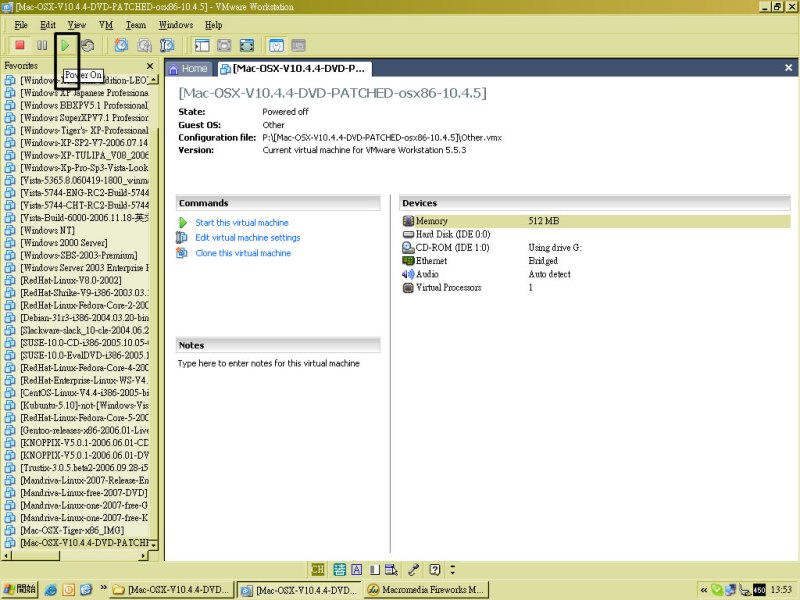Click the Reset toolbar button

(88, 45)
